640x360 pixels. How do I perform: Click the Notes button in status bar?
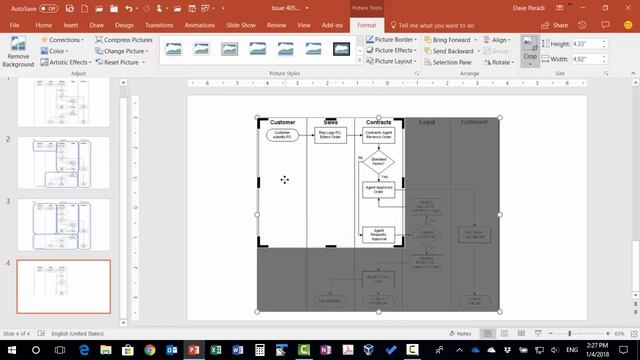click(x=460, y=333)
